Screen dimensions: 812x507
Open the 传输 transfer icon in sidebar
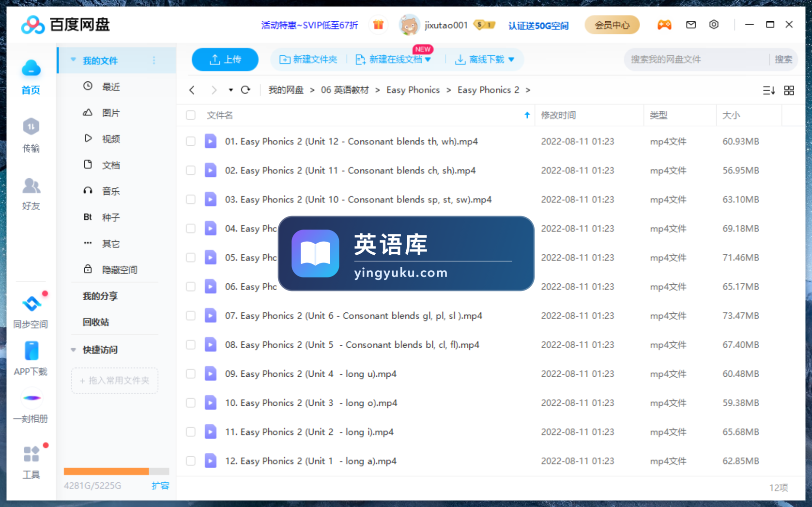[31, 127]
